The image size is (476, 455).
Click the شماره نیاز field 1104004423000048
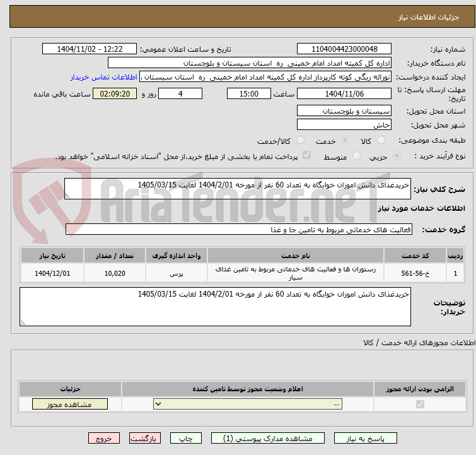pyautogui.click(x=344, y=49)
